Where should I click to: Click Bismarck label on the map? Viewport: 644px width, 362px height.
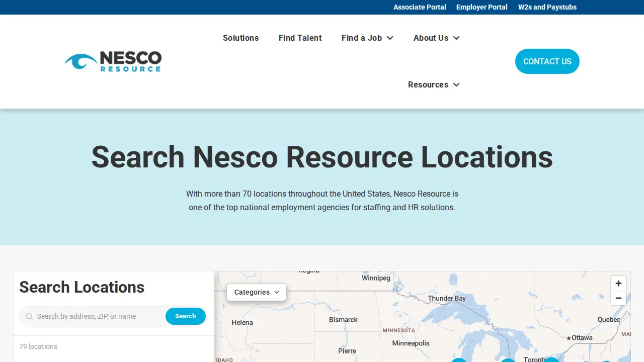pos(343,319)
